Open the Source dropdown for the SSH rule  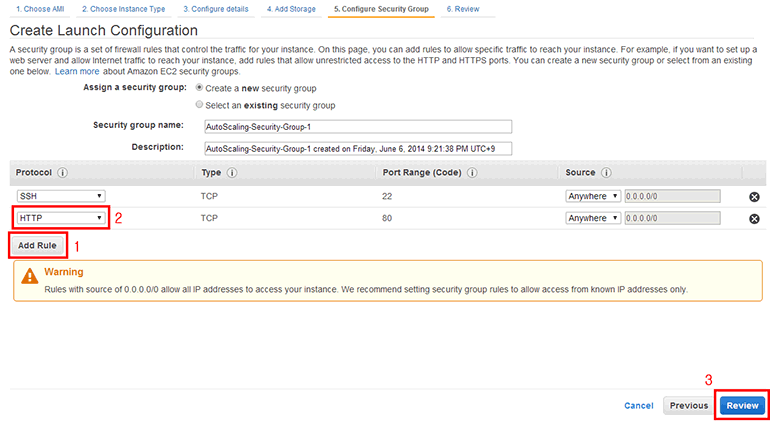click(593, 196)
